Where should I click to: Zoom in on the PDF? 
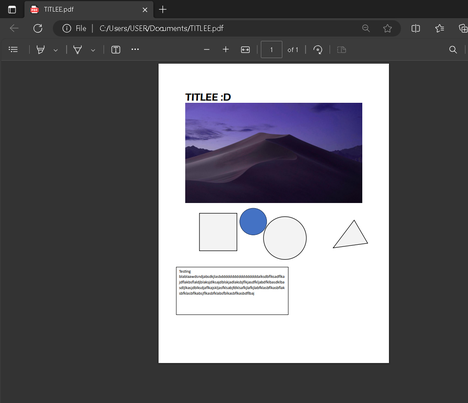(x=226, y=50)
